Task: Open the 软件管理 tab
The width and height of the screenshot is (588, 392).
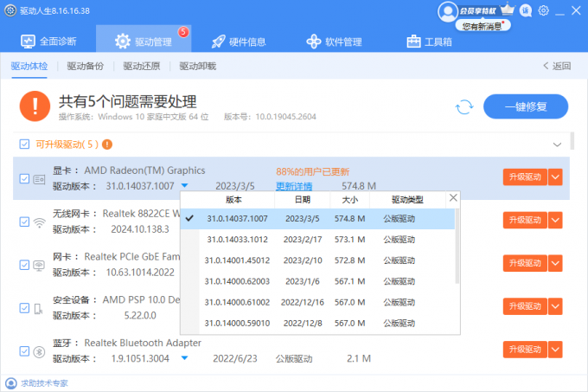Action: (334, 42)
